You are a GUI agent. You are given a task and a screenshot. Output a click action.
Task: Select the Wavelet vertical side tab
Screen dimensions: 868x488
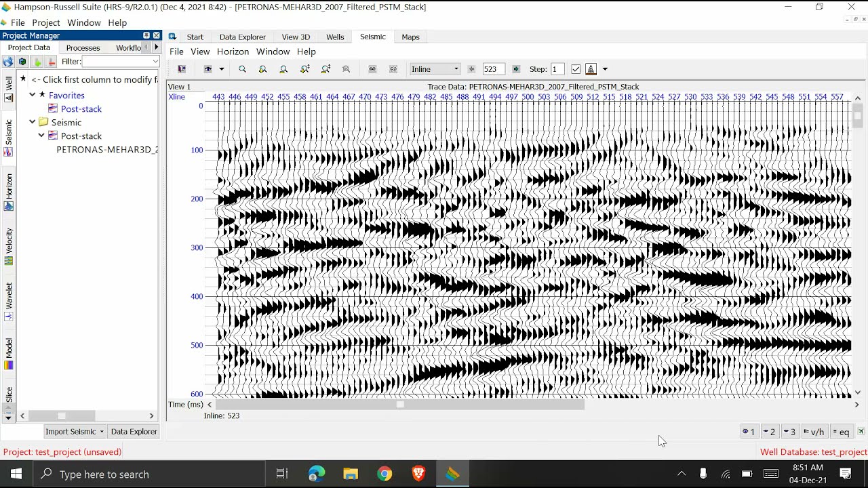9,302
